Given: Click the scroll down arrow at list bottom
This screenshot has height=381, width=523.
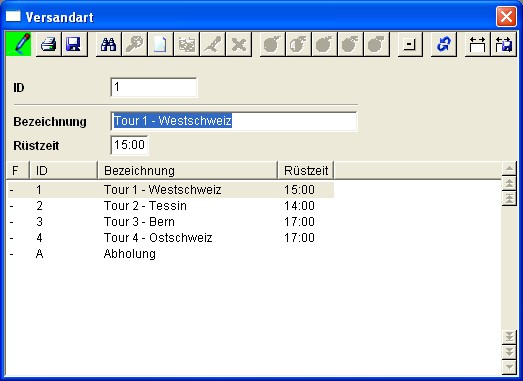Looking at the screenshot, I should (509, 367).
